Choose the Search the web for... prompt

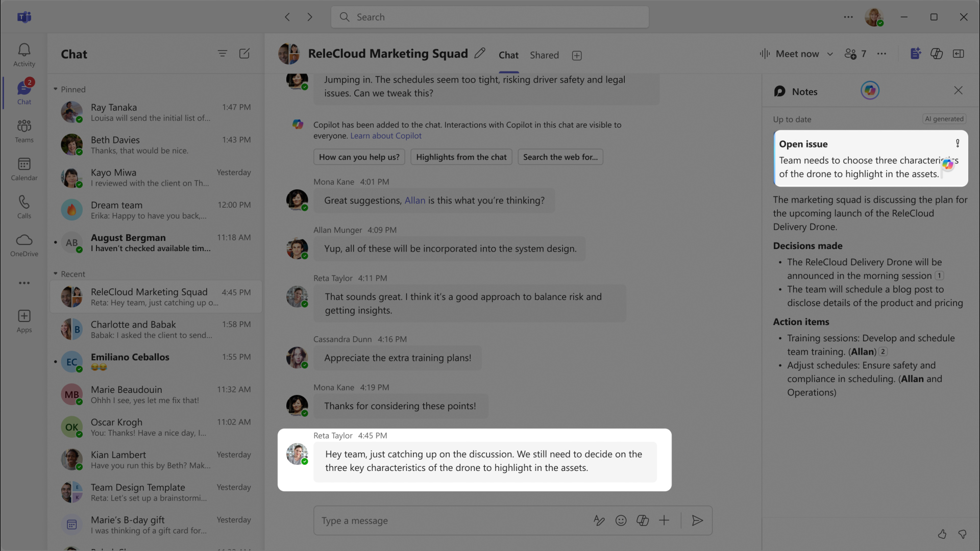pyautogui.click(x=560, y=157)
